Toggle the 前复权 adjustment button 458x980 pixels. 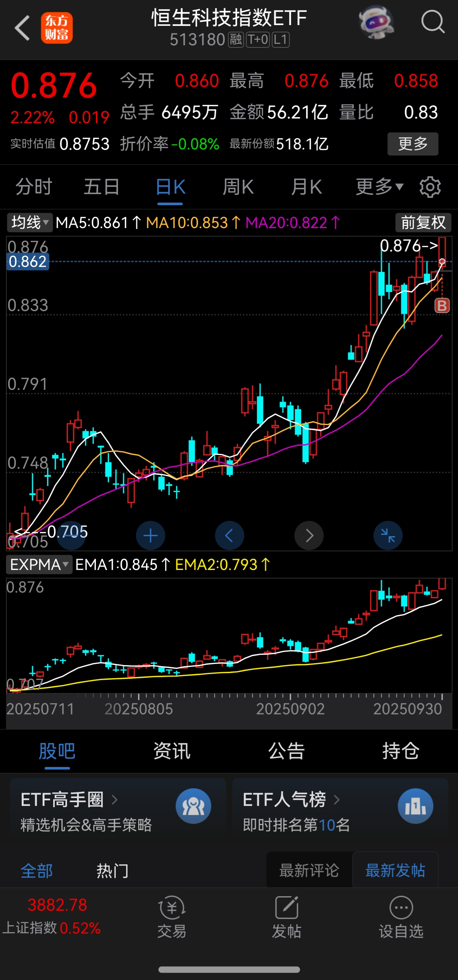423,222
